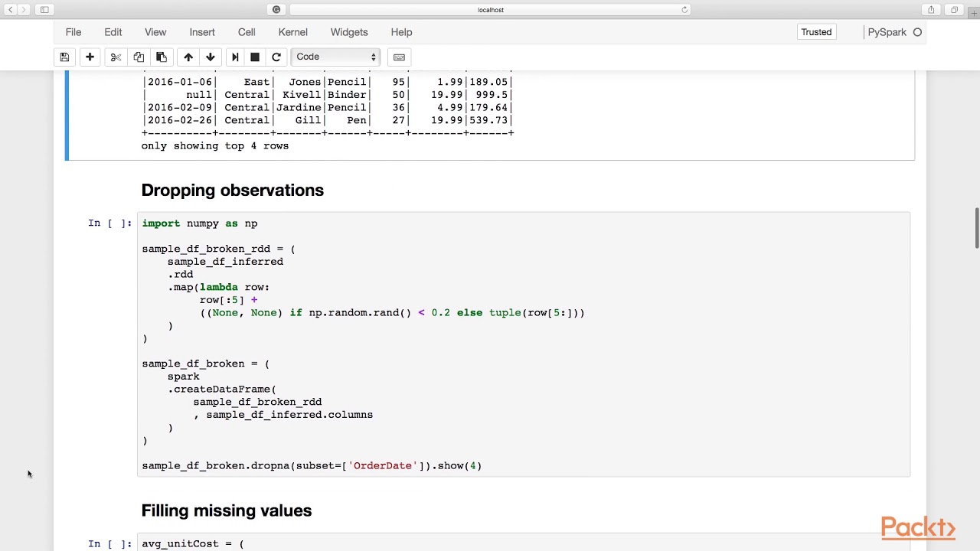Open the command palette keyboard icon
The height and width of the screenshot is (551, 980).
[x=399, y=57]
